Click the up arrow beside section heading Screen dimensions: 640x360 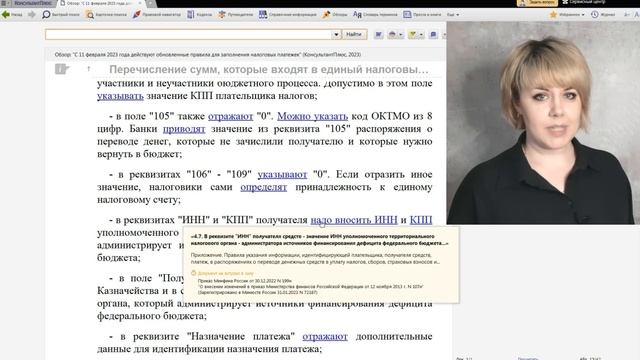click(x=89, y=69)
